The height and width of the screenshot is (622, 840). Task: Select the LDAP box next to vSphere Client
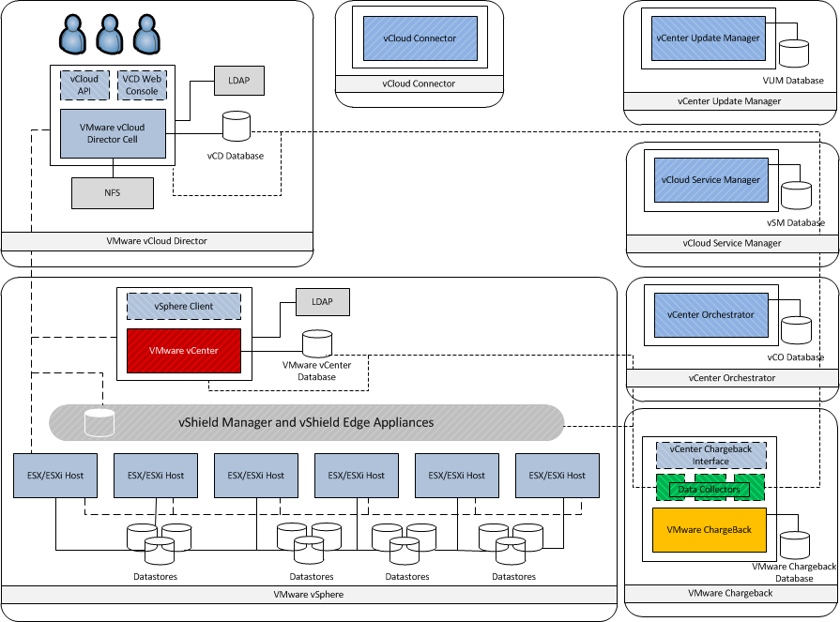(323, 302)
